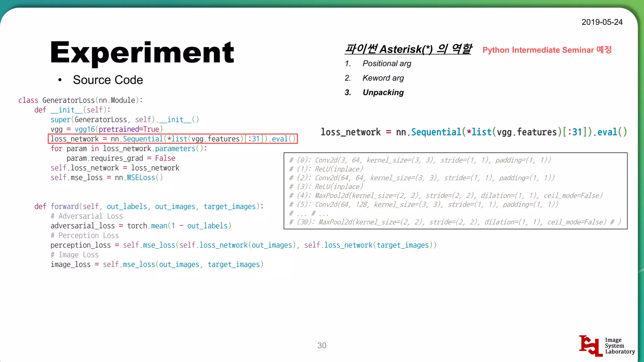Click the for param in loss_network.parameters() line
Screen dimensions: 644x362
click(129, 149)
